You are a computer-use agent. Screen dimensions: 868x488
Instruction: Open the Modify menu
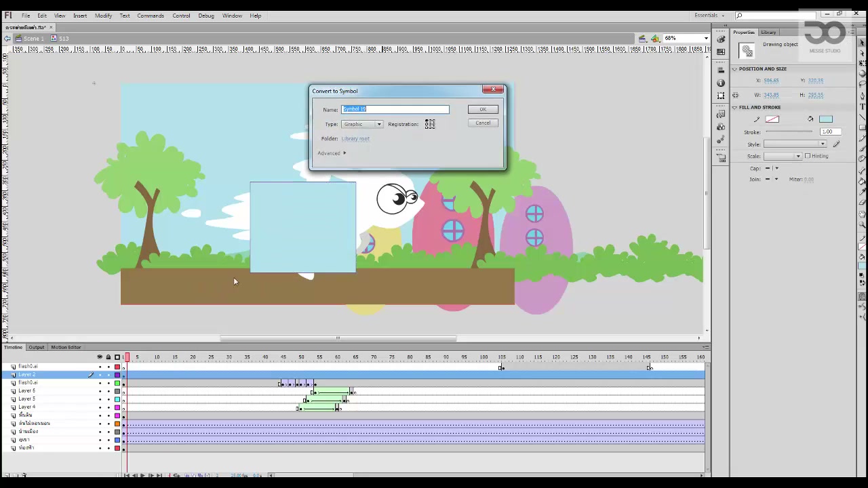click(103, 16)
